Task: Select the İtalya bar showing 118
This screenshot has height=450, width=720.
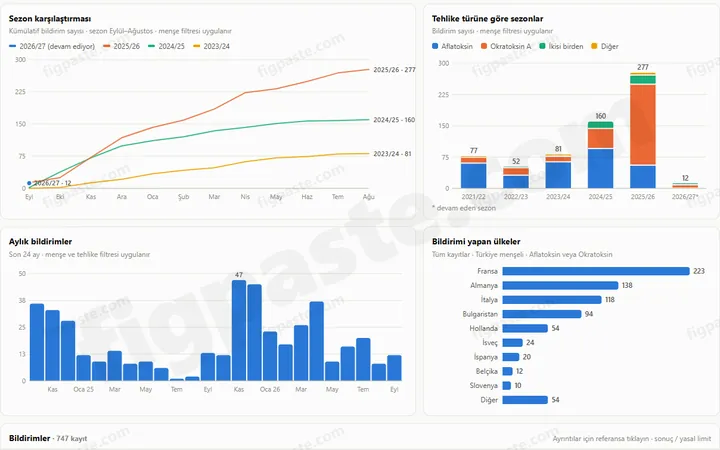Action: coord(552,300)
